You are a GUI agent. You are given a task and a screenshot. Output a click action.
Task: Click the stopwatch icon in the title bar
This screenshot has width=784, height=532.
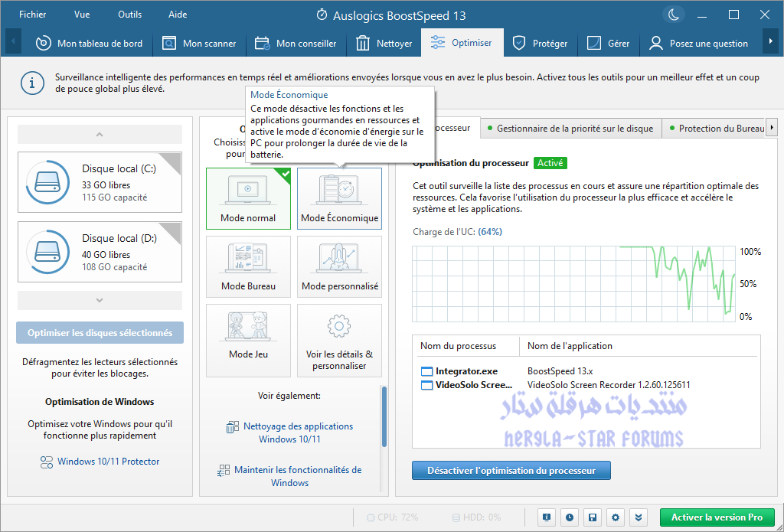click(322, 15)
